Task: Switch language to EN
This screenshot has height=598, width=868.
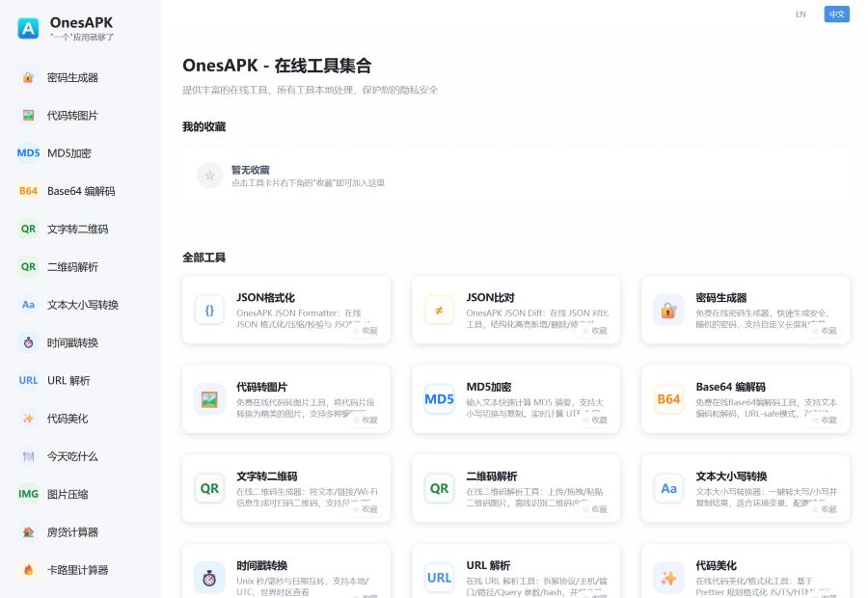Action: coord(800,14)
